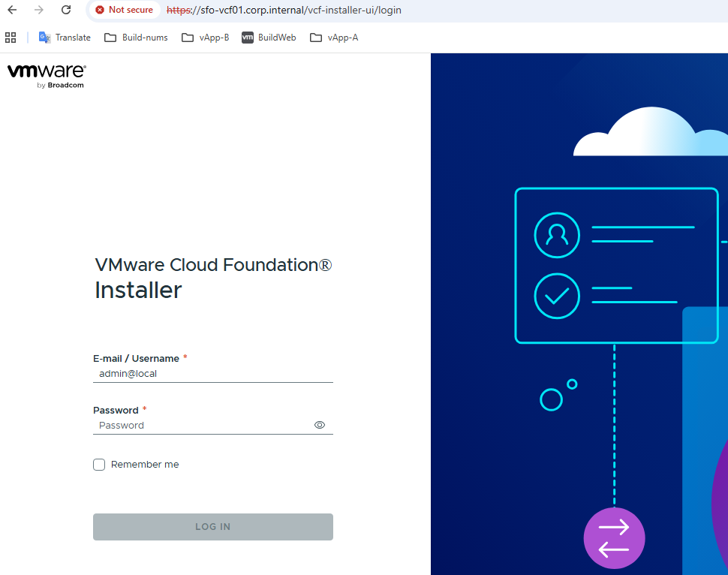Reload the page with refresh icon
Viewport: 728px width, 575px height.
(66, 10)
